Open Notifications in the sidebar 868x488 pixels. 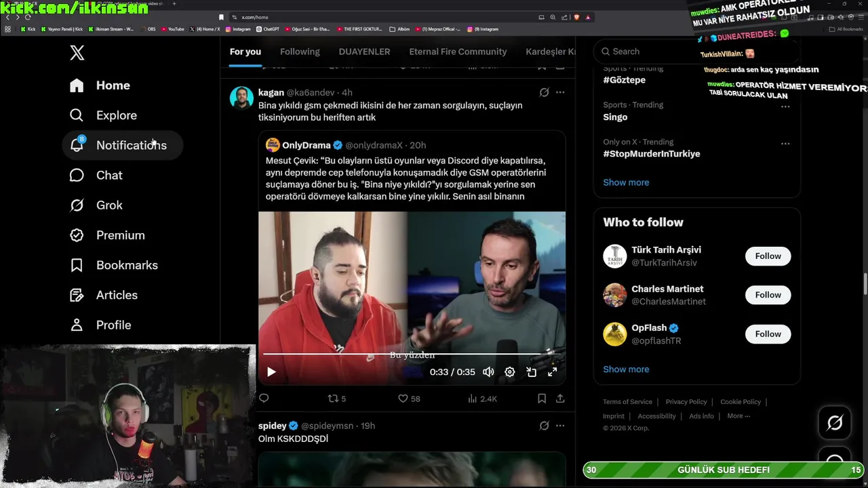click(123, 145)
